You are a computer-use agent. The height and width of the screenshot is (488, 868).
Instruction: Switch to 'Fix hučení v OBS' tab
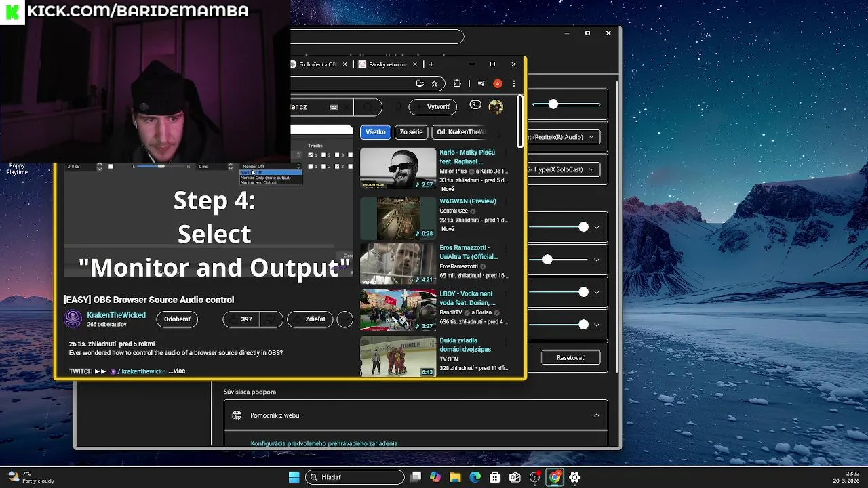point(317,64)
